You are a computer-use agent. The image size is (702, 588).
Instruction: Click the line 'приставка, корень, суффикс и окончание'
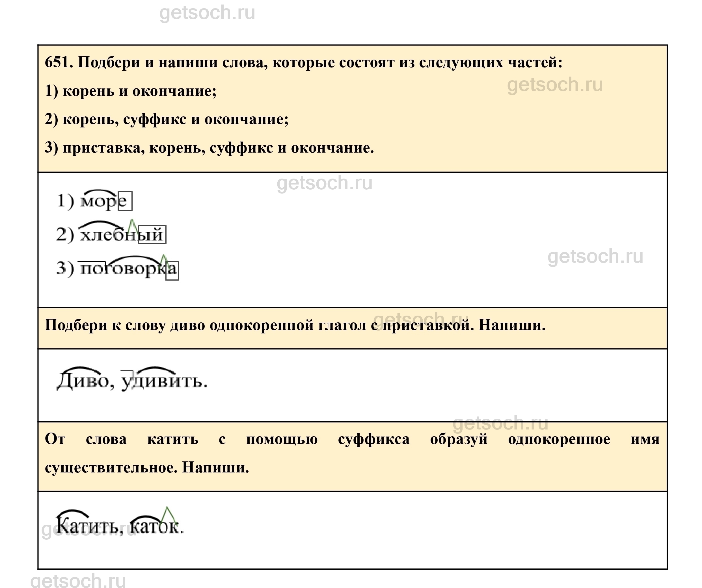[209, 148]
